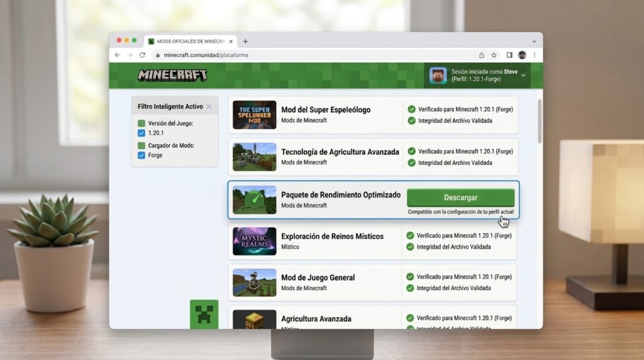Reload the page with refresh icon
644x360 pixels.
(142, 55)
